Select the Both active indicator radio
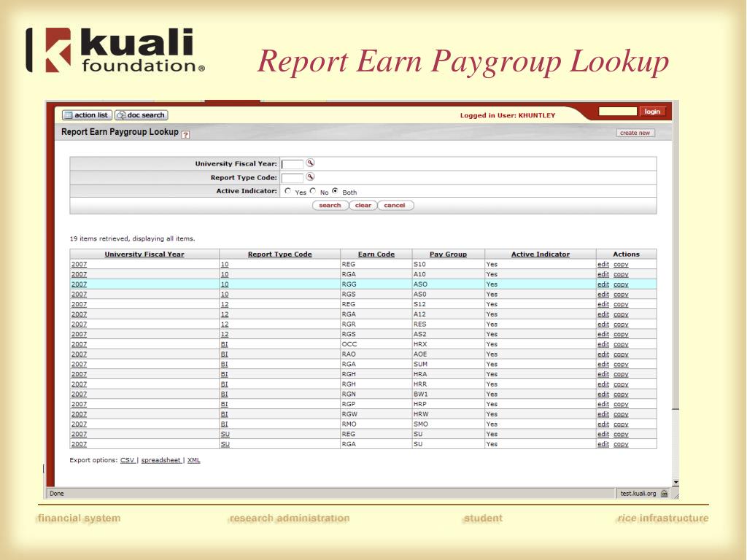This screenshot has width=747, height=560. coord(335,191)
